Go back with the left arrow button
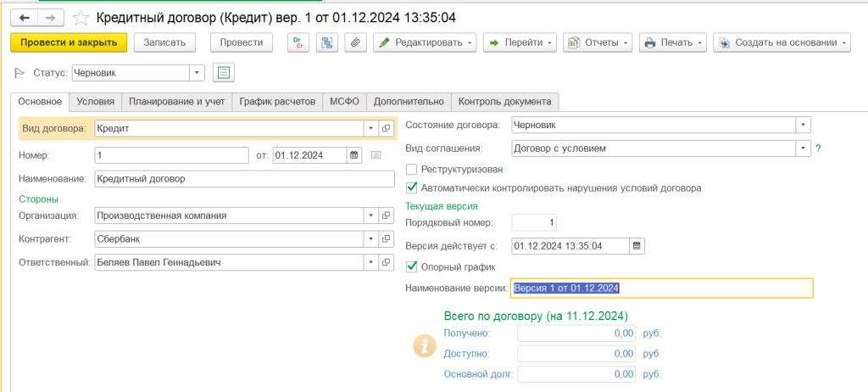The width and height of the screenshot is (868, 392). point(25,18)
